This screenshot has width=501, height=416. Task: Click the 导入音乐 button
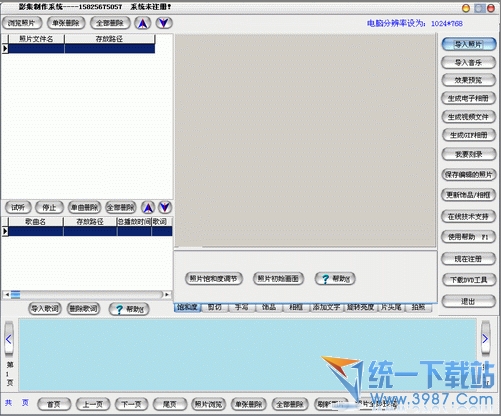[x=468, y=62]
